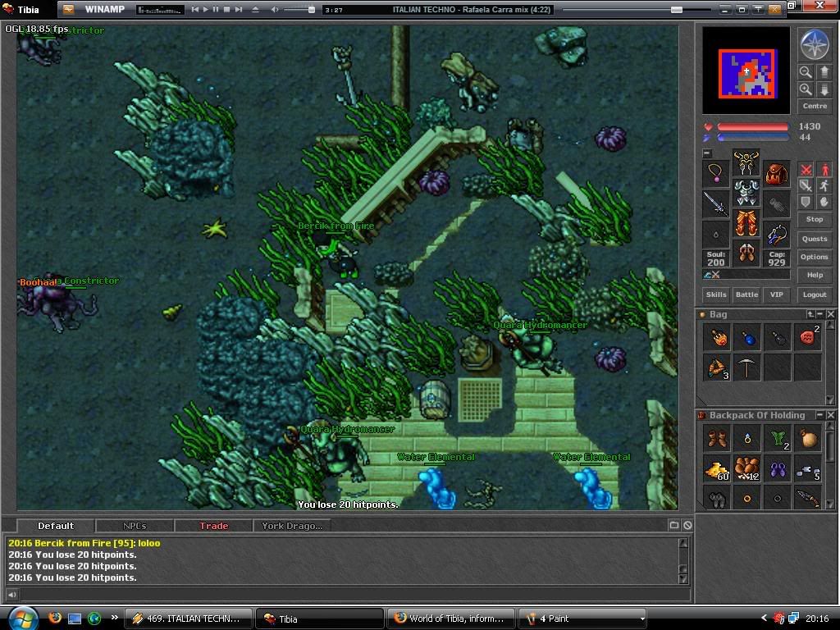This screenshot has height=630, width=840.
Task: Close the Backpack Of Holding container
Action: pos(830,415)
